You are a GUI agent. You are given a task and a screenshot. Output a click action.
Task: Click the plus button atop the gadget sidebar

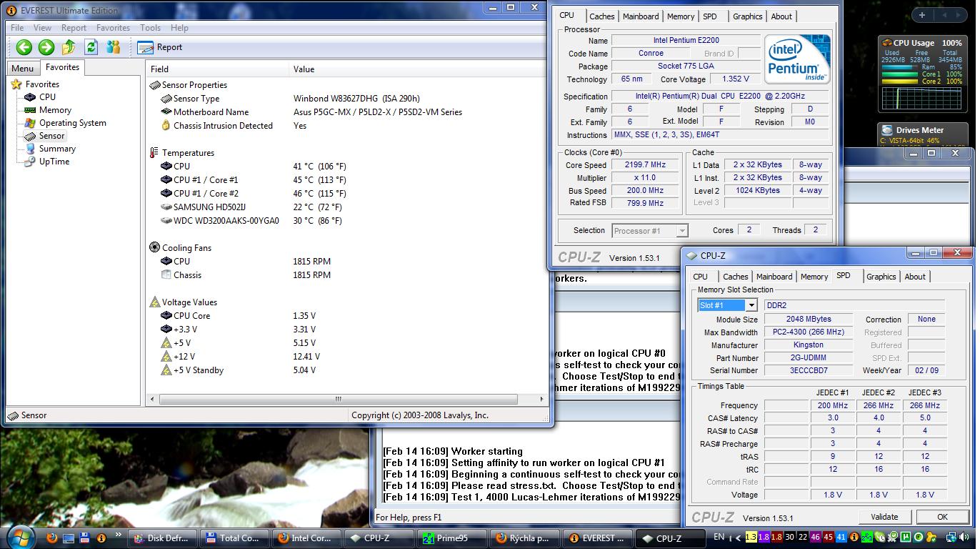(922, 15)
